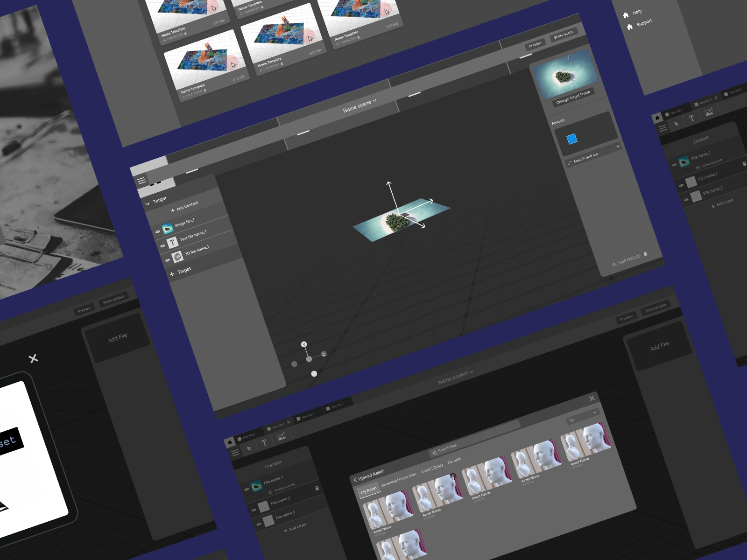This screenshot has height=560, width=747.
Task: Hide the 3D file name_1 layer
Action: tap(168, 260)
